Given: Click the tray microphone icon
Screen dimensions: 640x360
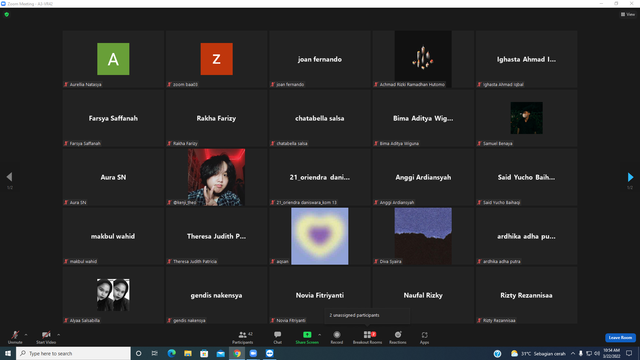Looking at the screenshot, I should click(x=580, y=353).
